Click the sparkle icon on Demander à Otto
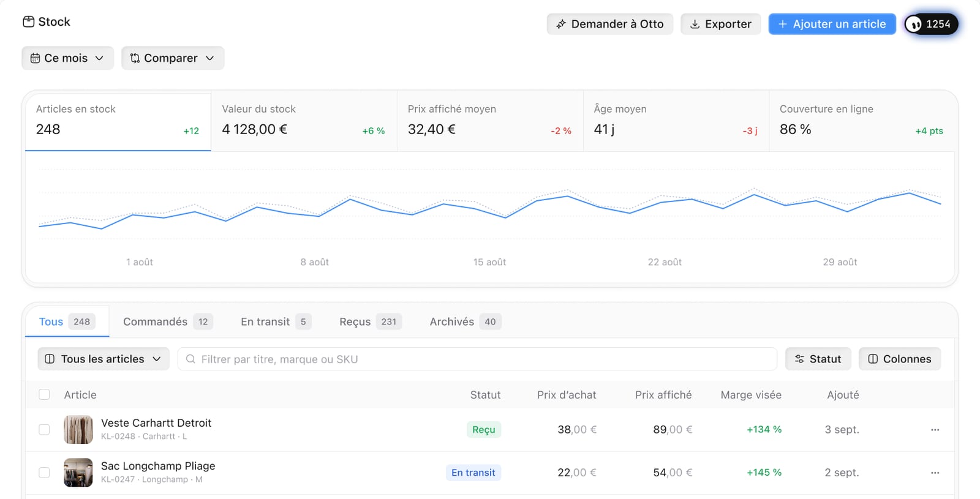The width and height of the screenshot is (980, 499). (x=560, y=24)
